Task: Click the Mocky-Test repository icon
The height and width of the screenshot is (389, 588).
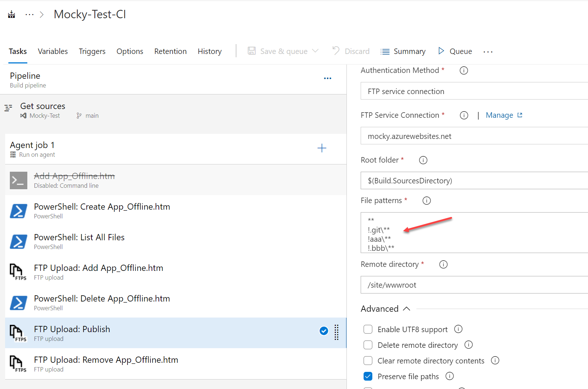Action: [23, 116]
